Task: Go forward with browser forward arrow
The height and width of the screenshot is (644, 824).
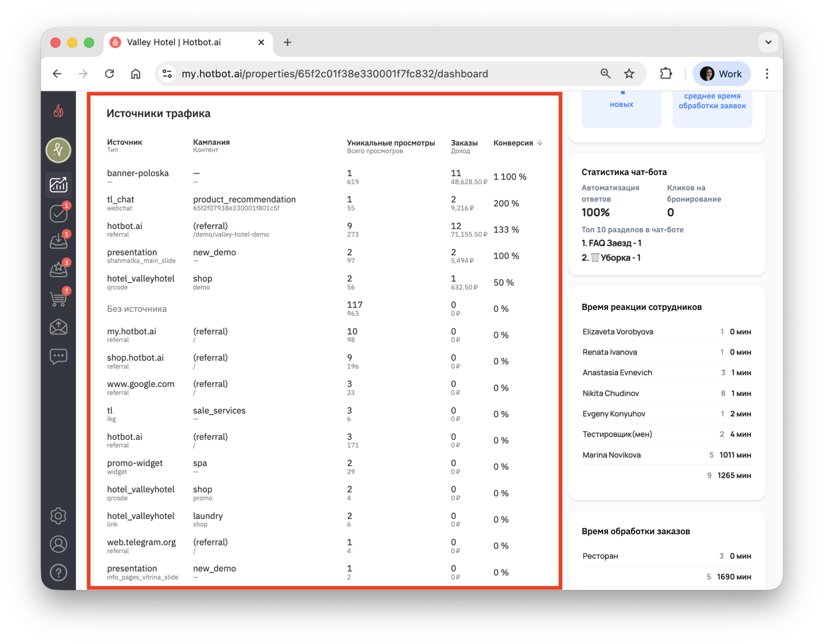Action: pyautogui.click(x=83, y=74)
